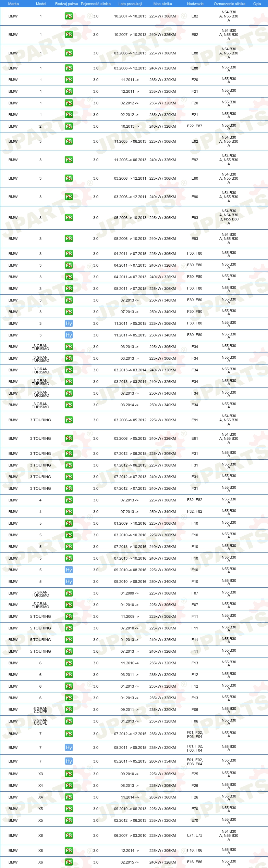Screen dimensions: 268x868
Task: Click the '11.2010 ->' production date cell
Action: 130,663
